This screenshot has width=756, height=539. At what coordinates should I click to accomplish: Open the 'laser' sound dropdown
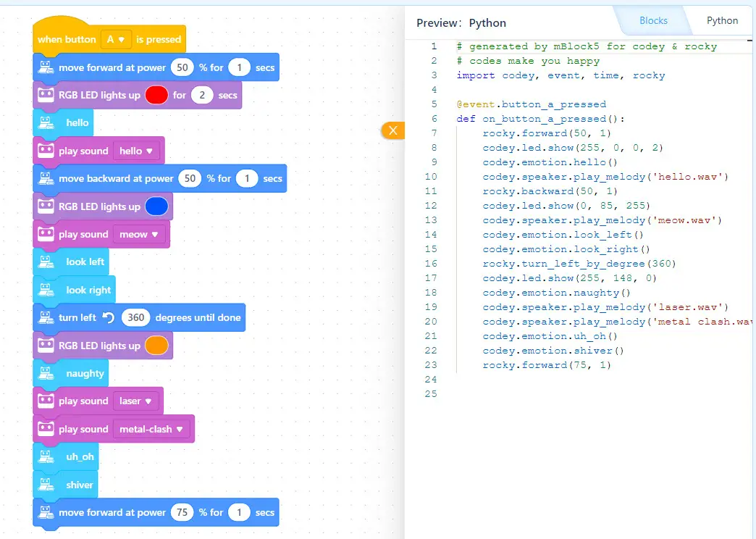point(137,401)
